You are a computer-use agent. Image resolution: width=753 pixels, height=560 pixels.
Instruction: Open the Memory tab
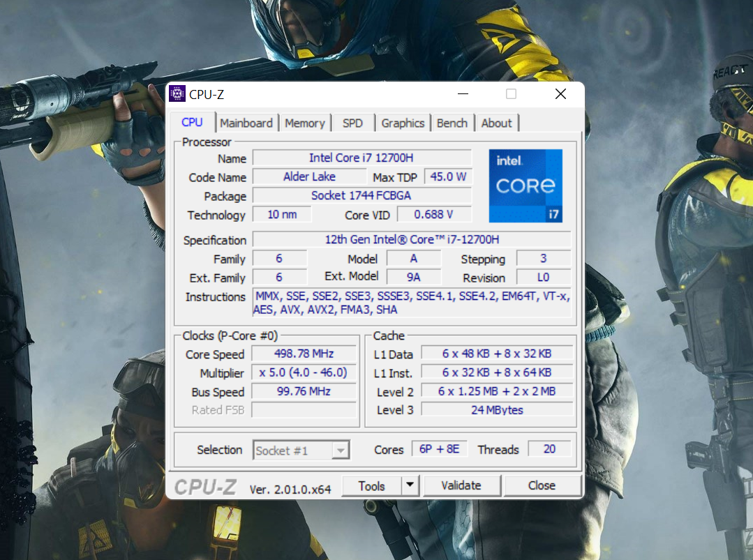304,123
